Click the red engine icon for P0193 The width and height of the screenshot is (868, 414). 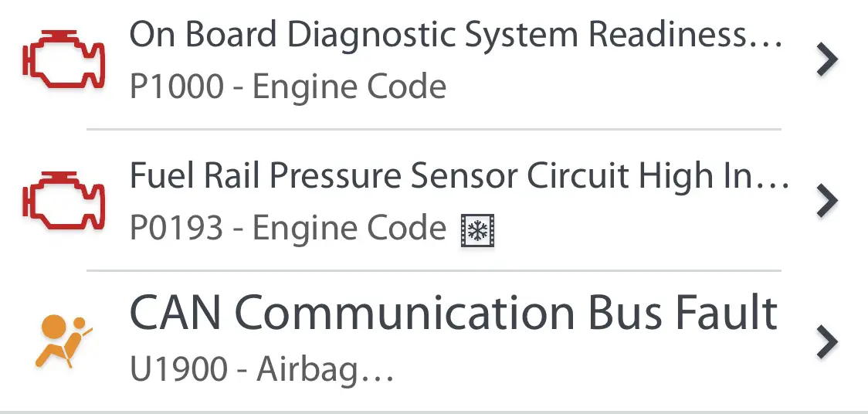(63, 200)
